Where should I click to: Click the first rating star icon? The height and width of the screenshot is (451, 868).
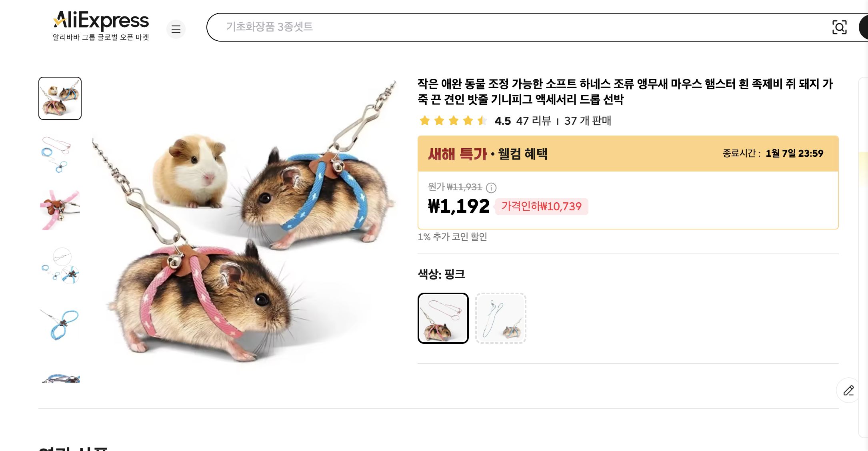click(425, 120)
